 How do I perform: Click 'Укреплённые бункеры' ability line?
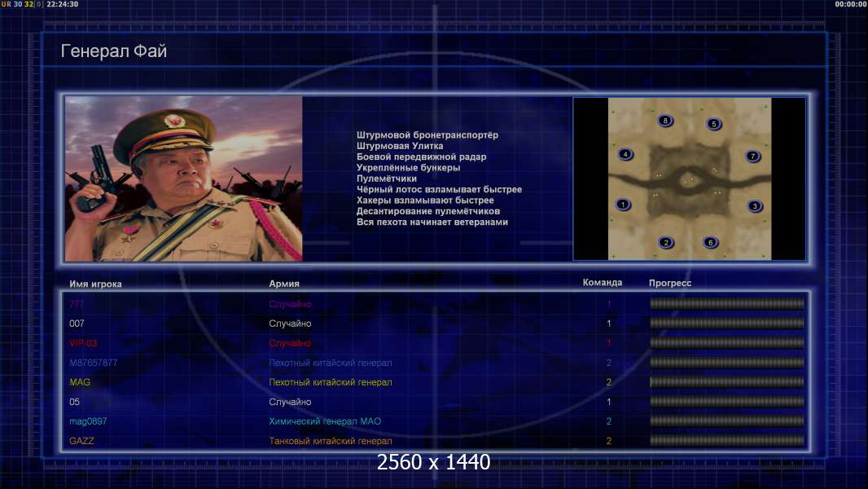click(x=409, y=168)
